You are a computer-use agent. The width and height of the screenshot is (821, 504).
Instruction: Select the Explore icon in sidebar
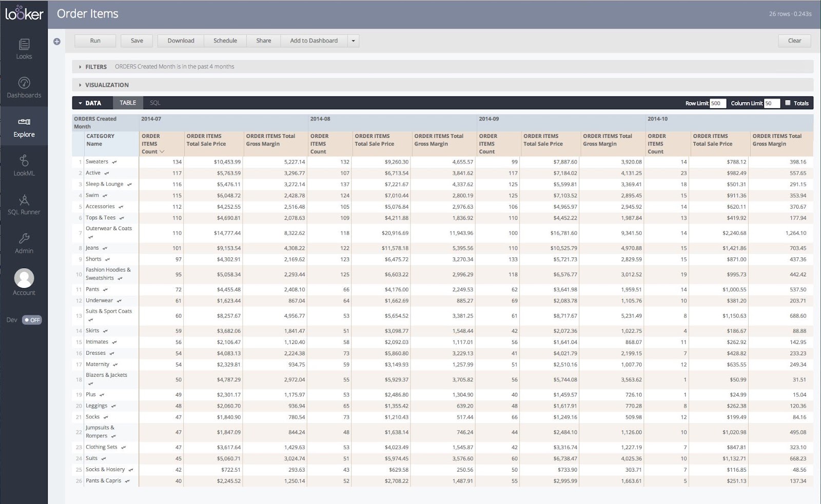pos(24,127)
